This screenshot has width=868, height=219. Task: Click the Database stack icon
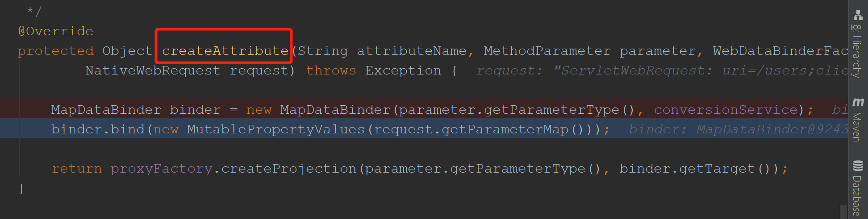pos(858,166)
